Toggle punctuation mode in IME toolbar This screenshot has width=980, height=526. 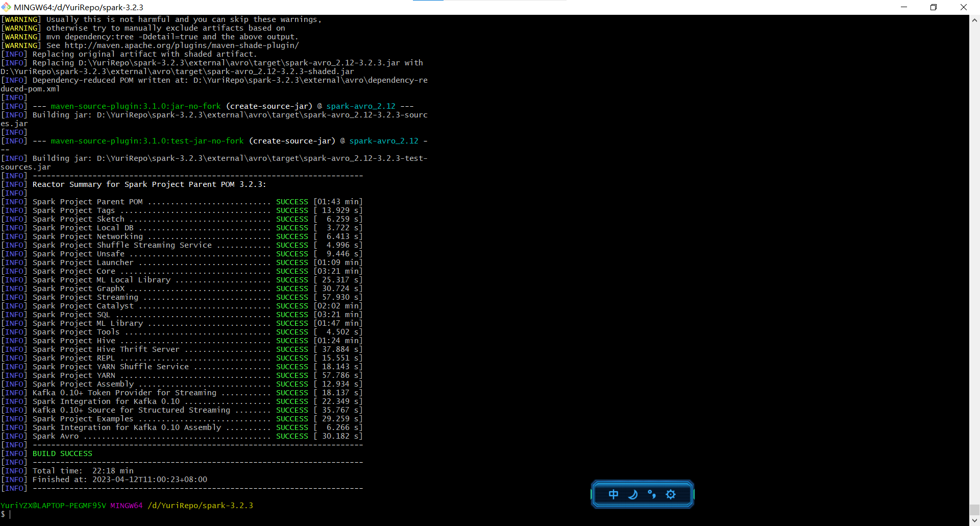(652, 494)
